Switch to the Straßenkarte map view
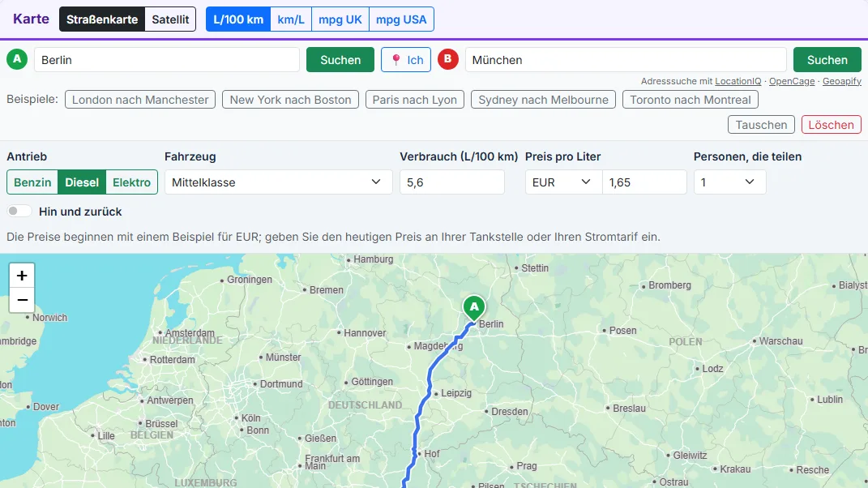 pyautogui.click(x=102, y=19)
